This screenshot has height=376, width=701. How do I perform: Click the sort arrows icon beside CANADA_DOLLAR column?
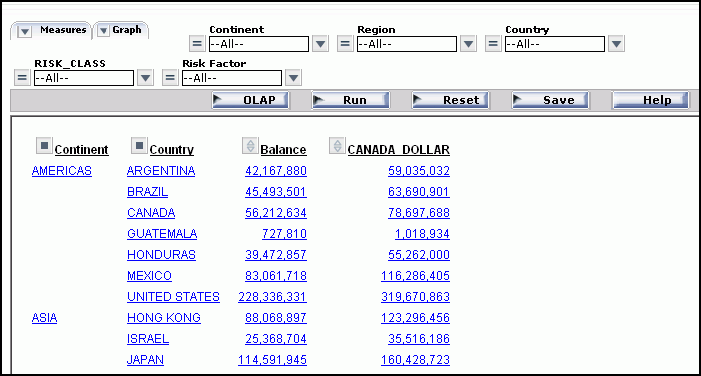[x=338, y=146]
